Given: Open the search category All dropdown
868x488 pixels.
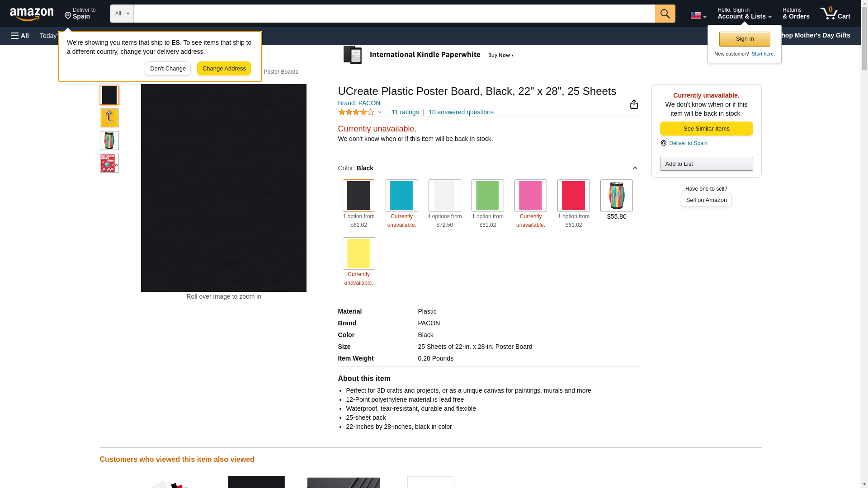Looking at the screenshot, I should tap(122, 14).
